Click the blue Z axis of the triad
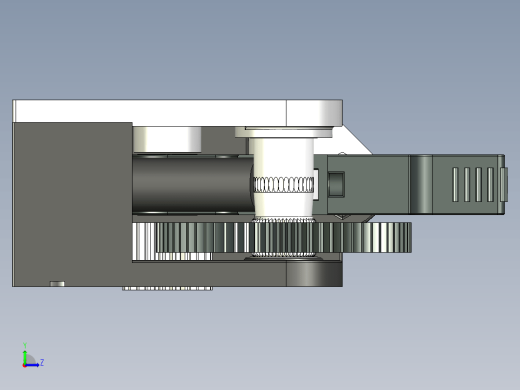This screenshot has width=520, height=390. tap(33, 365)
